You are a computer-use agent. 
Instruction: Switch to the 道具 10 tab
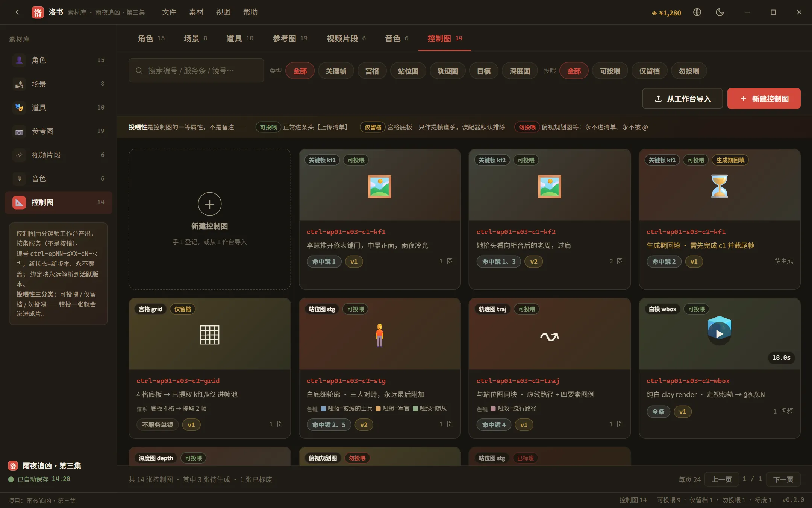pyautogui.click(x=239, y=38)
